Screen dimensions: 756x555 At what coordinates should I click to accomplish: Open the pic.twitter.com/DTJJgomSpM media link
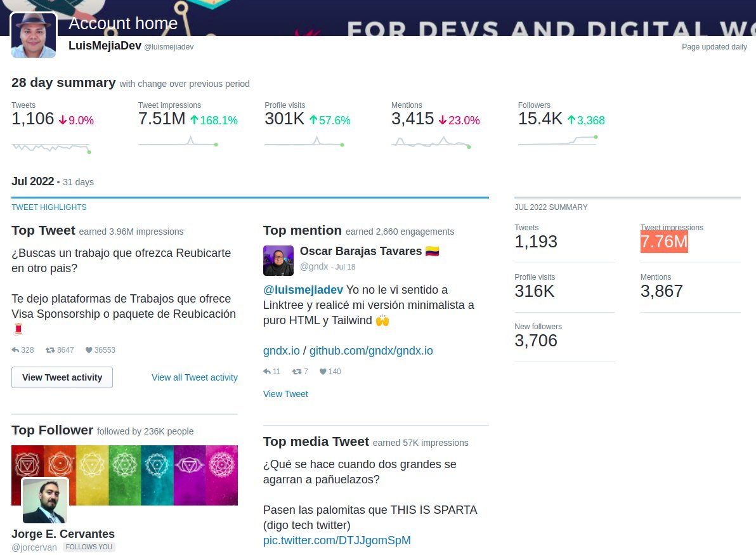337,540
